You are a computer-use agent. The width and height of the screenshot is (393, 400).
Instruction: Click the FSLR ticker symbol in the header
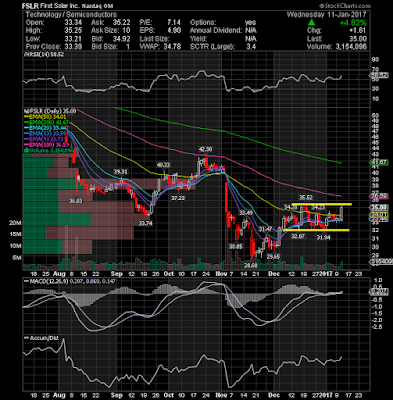(30, 6)
